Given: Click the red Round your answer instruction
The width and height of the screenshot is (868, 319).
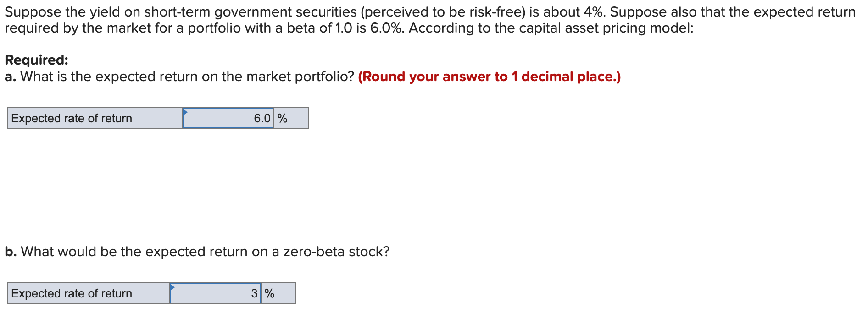Looking at the screenshot, I should 489,77.
